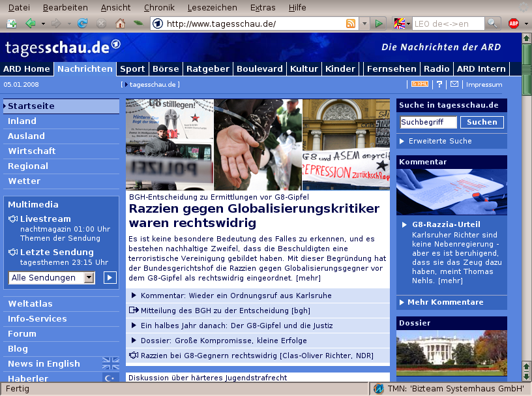Open the Ausland section in sidebar
This screenshot has width=532, height=396.
point(26,136)
